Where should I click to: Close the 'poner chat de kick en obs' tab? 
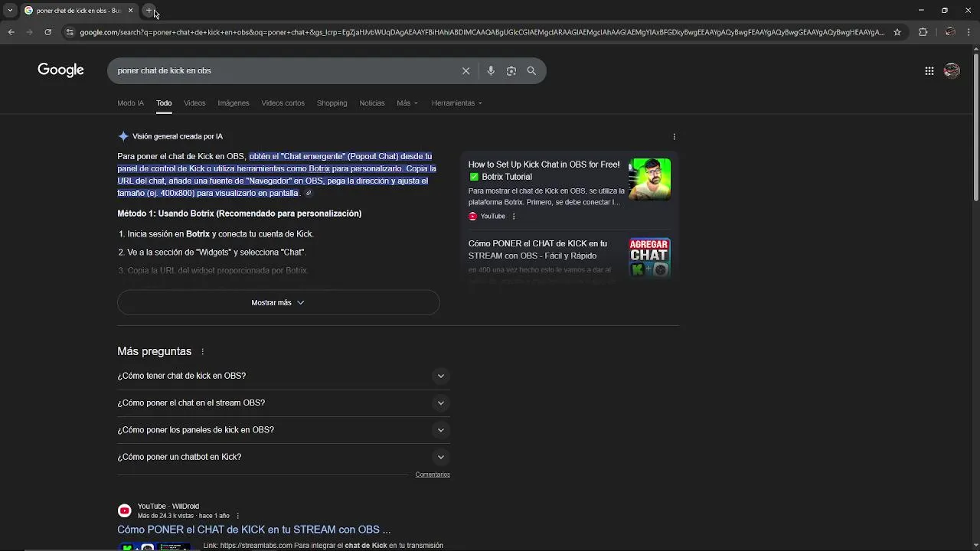(130, 11)
